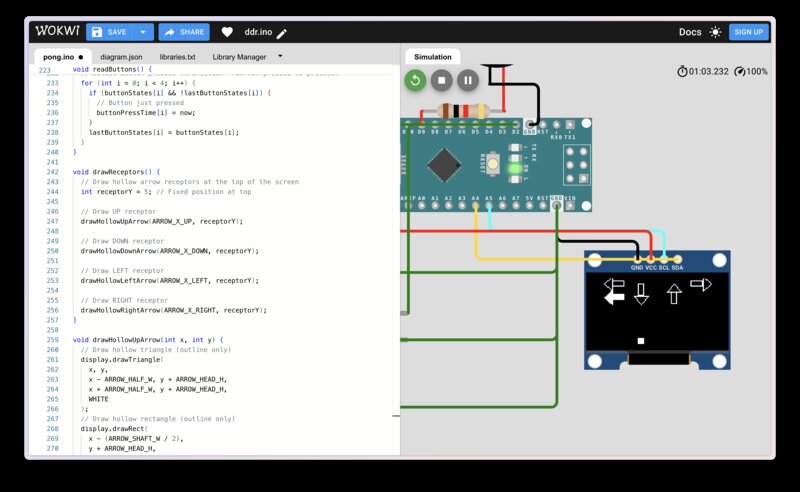Click the heart like icon
Viewport: 800px width, 492px height.
click(x=227, y=32)
